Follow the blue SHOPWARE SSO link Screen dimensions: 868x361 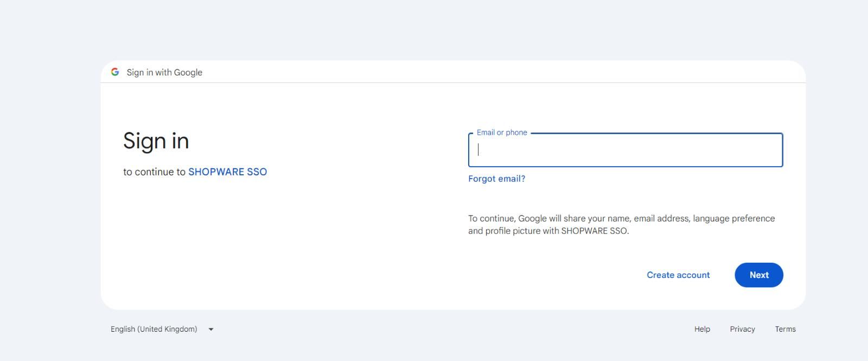pyautogui.click(x=227, y=172)
